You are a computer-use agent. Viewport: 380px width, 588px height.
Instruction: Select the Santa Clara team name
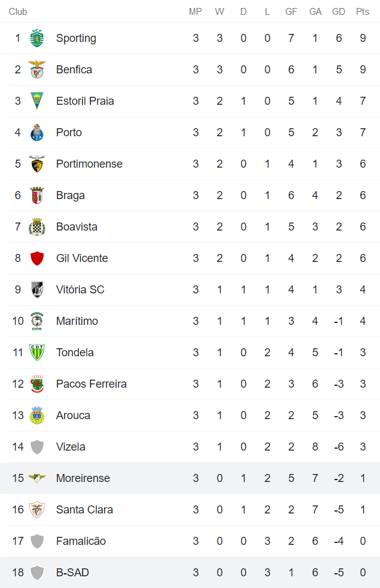[x=84, y=510]
